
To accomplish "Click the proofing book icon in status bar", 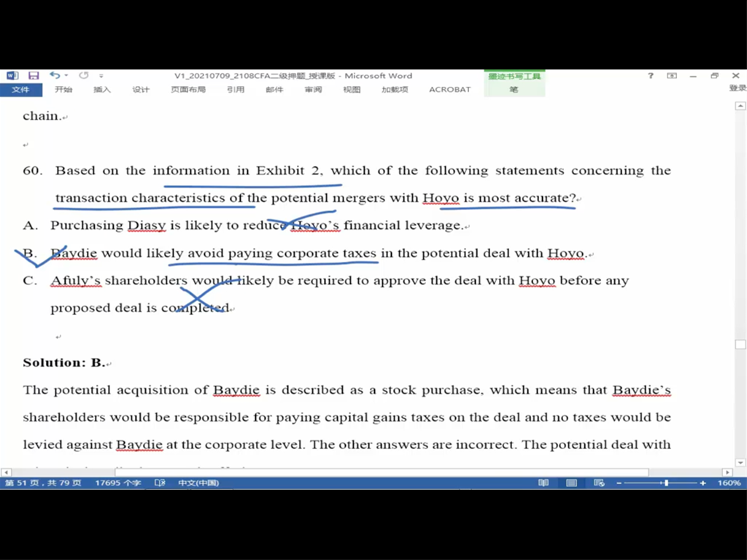I will coord(160,483).
